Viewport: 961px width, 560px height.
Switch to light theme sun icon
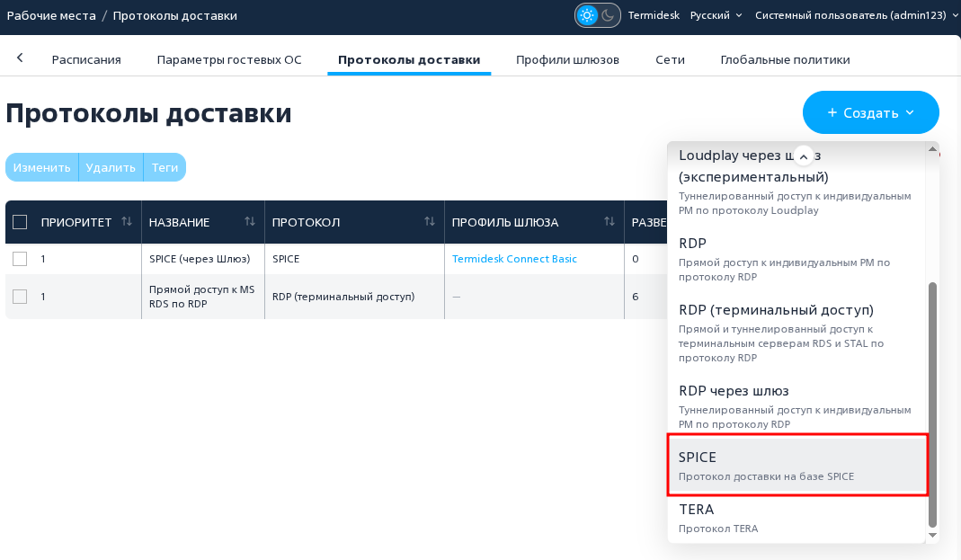click(x=587, y=15)
